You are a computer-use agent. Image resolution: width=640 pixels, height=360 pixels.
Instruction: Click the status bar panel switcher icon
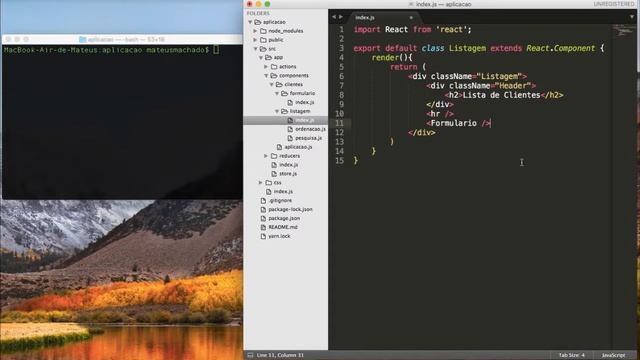click(250, 355)
